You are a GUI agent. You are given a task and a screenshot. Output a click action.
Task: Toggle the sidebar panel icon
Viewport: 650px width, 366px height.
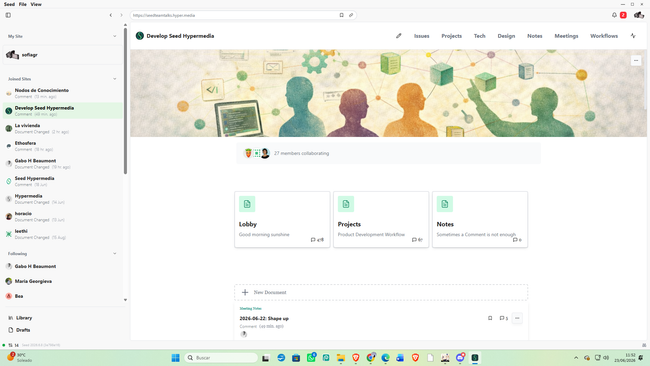tap(8, 15)
